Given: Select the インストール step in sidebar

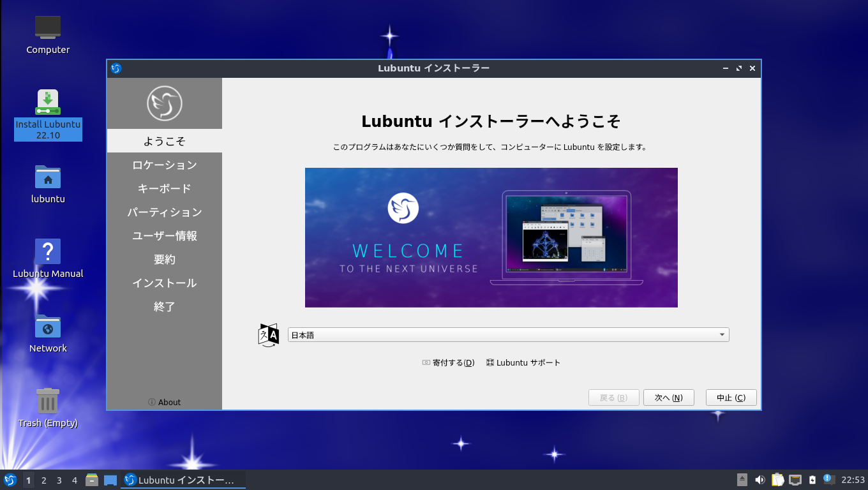Looking at the screenshot, I should 165,283.
